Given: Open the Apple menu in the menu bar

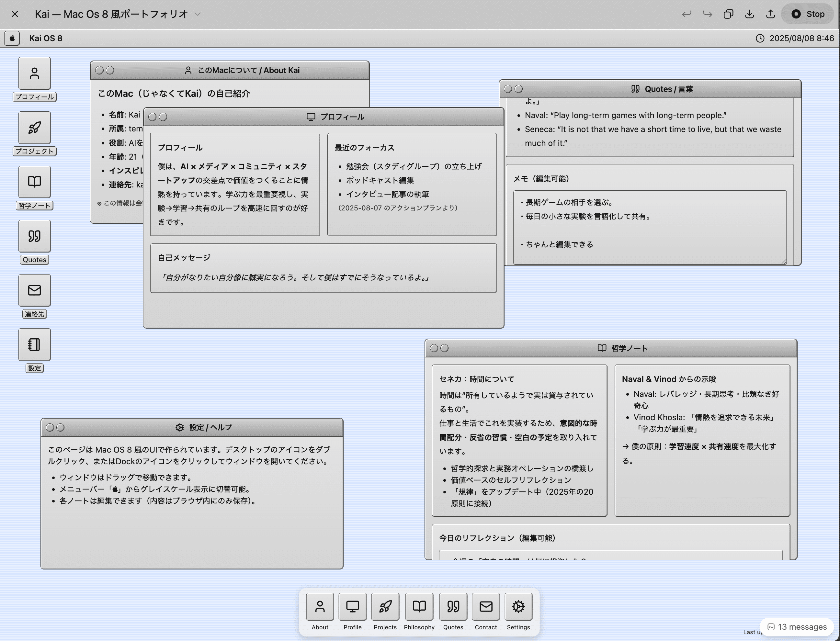Looking at the screenshot, I should [x=12, y=38].
